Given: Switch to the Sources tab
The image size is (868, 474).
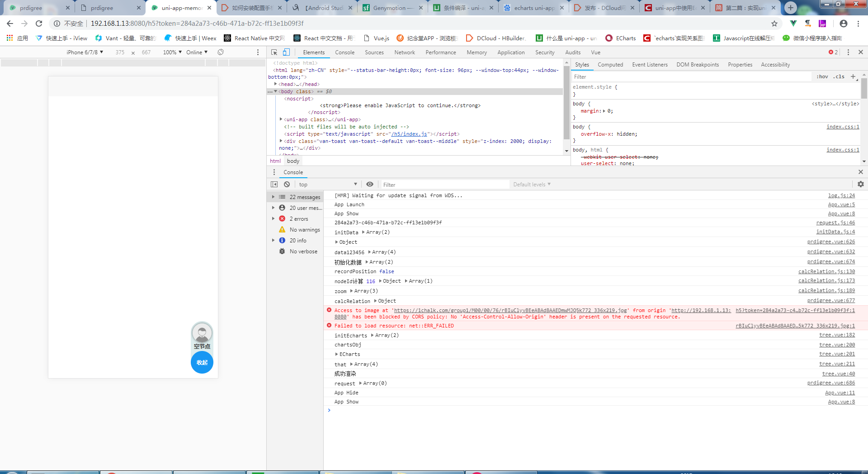Looking at the screenshot, I should click(374, 52).
